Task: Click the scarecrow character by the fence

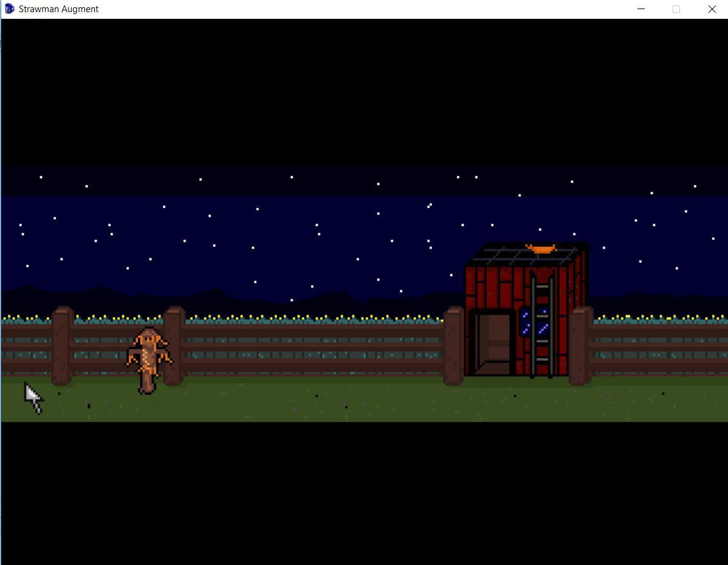Action: point(148,360)
